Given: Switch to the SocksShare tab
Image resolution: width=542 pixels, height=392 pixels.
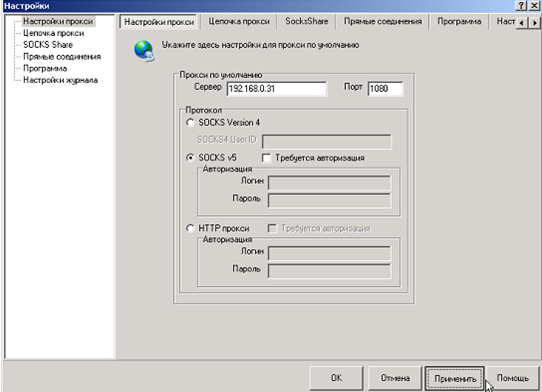Looking at the screenshot, I should point(307,21).
